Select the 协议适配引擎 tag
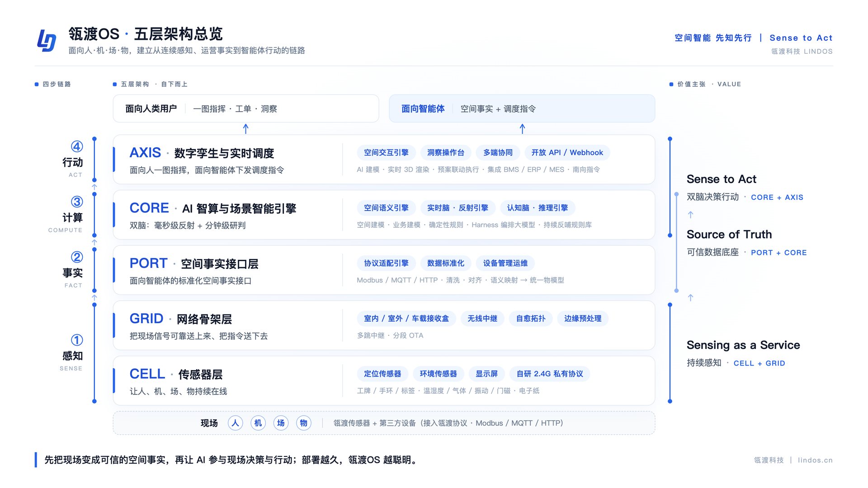The width and height of the screenshot is (868, 488). click(x=386, y=263)
